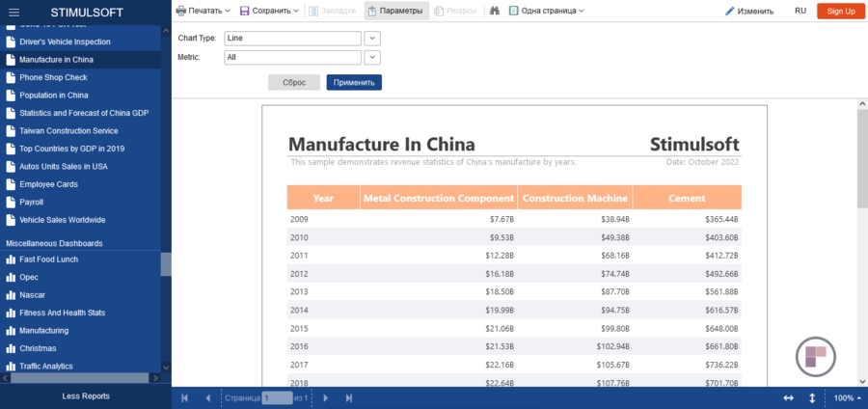Open the Сохранить save dropdown menu
868x409 pixels.
coord(269,11)
